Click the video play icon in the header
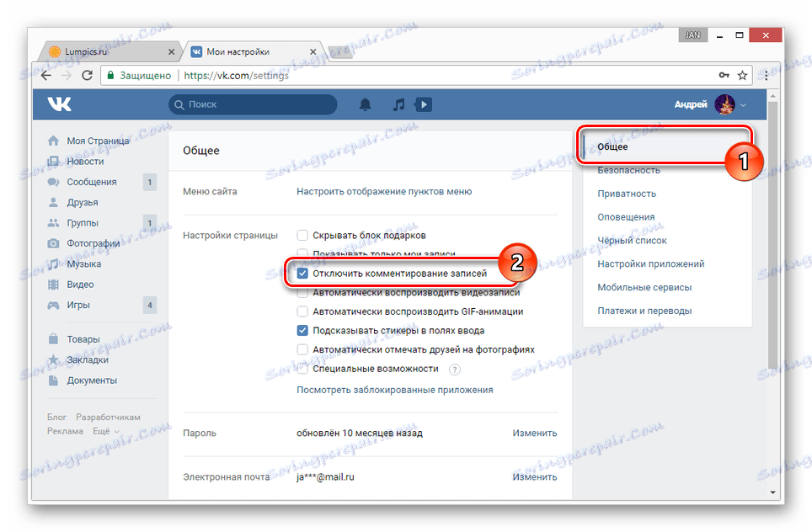812x532 pixels. click(424, 104)
